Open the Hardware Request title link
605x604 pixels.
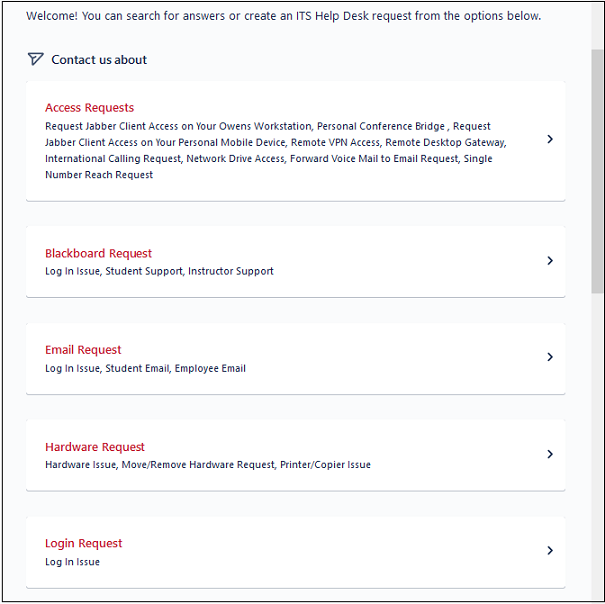[x=95, y=447]
